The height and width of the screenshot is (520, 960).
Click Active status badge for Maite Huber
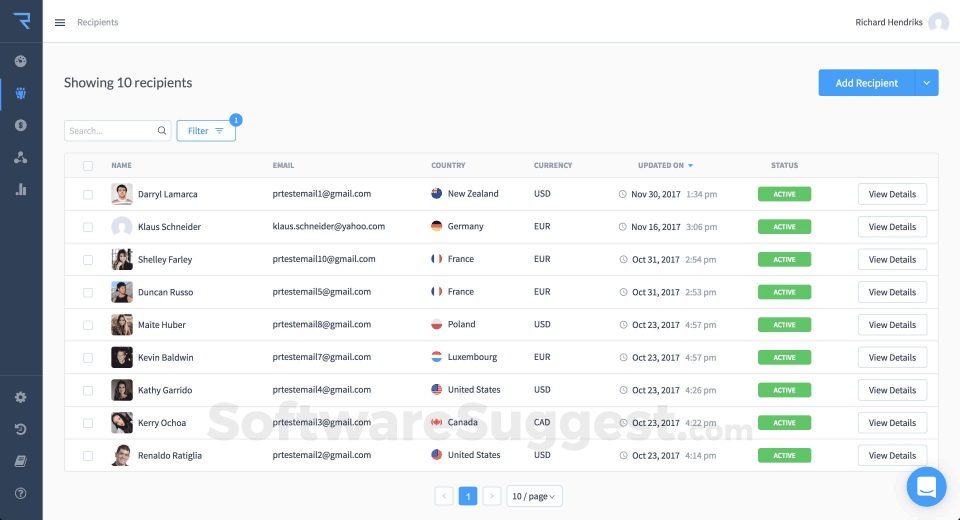(784, 325)
